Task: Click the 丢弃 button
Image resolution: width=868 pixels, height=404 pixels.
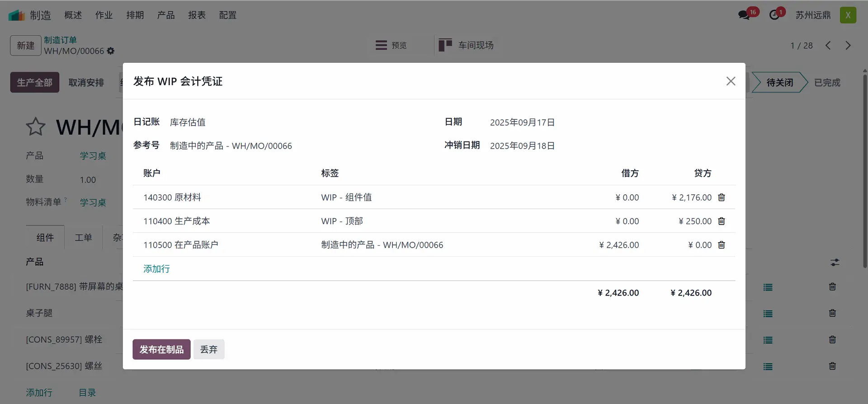Action: 209,349
